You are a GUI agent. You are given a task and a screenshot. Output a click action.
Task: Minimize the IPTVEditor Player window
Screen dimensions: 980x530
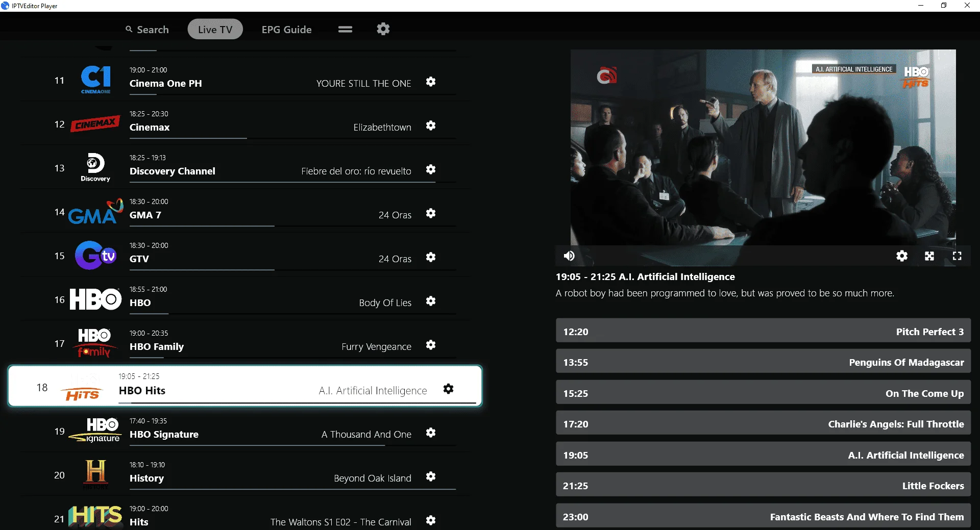(921, 6)
